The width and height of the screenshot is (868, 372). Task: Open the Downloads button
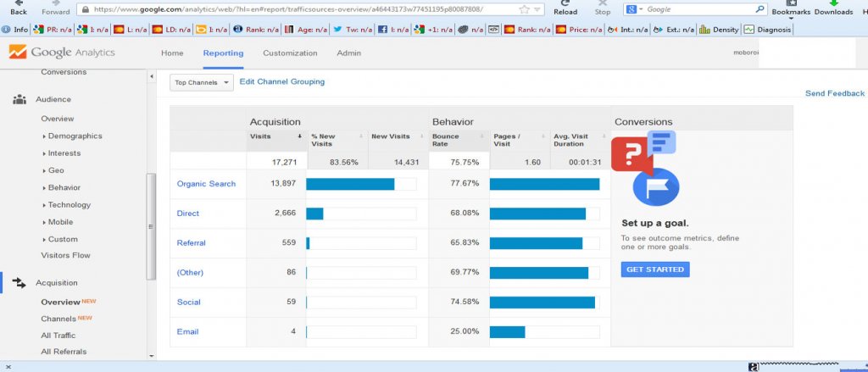[833, 8]
